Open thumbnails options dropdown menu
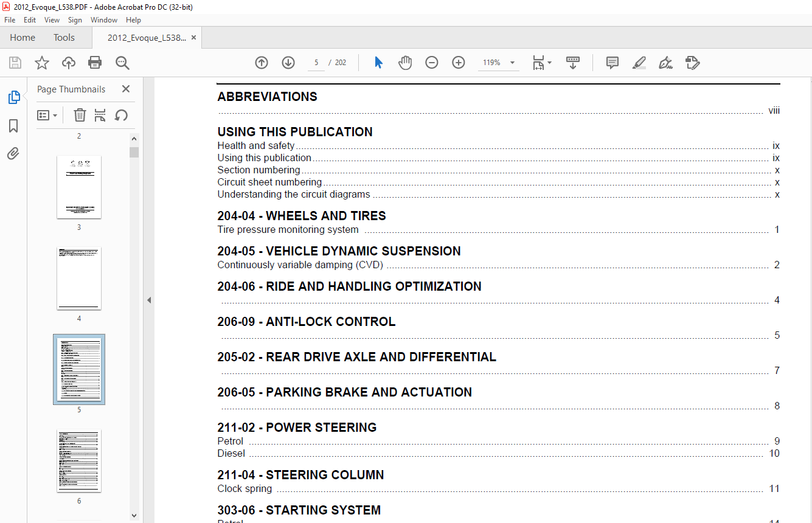This screenshot has height=523, width=812. click(x=47, y=115)
